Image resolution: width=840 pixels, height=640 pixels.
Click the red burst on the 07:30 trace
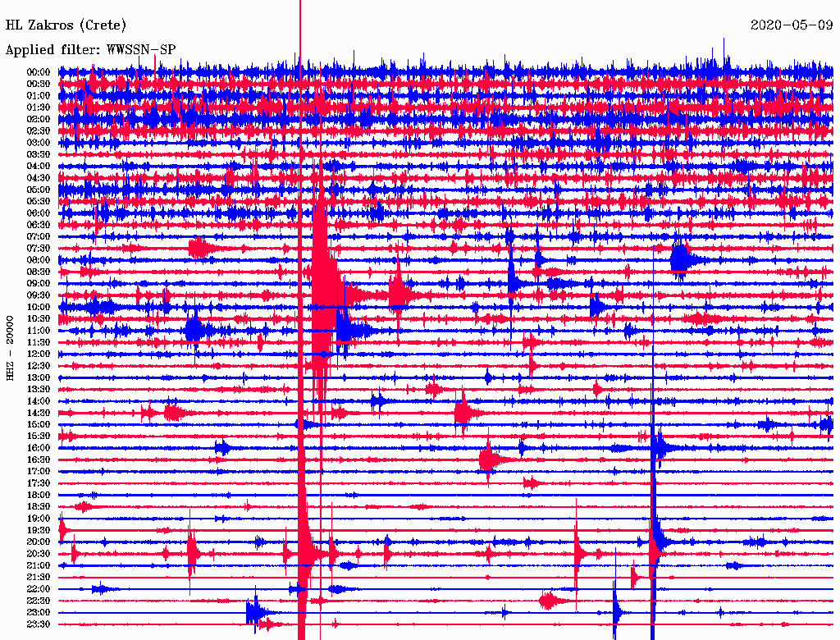199,248
